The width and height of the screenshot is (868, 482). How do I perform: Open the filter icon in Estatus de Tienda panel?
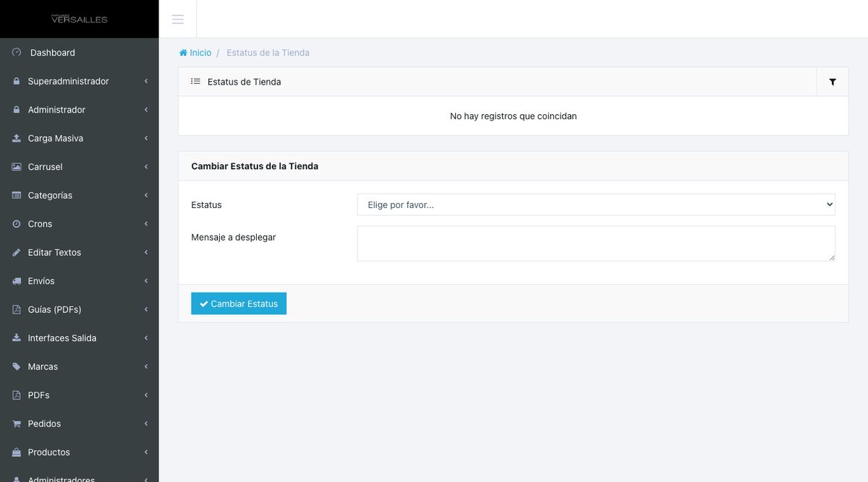click(833, 82)
